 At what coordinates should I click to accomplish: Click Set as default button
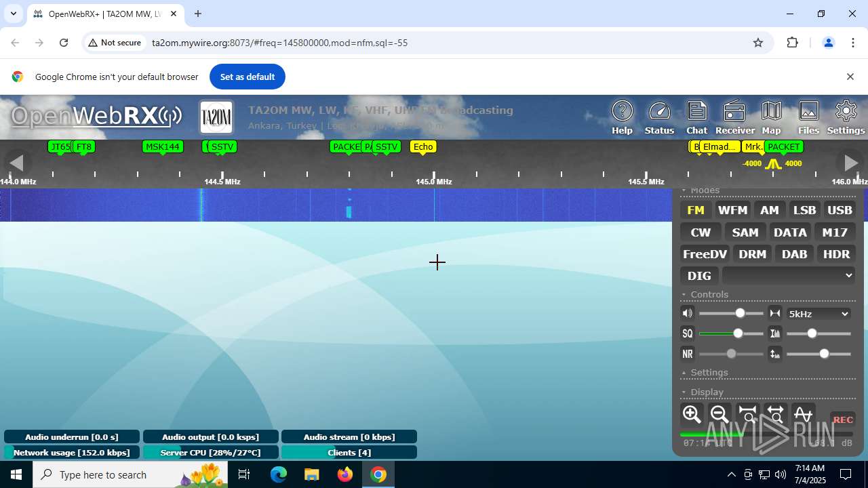[248, 77]
